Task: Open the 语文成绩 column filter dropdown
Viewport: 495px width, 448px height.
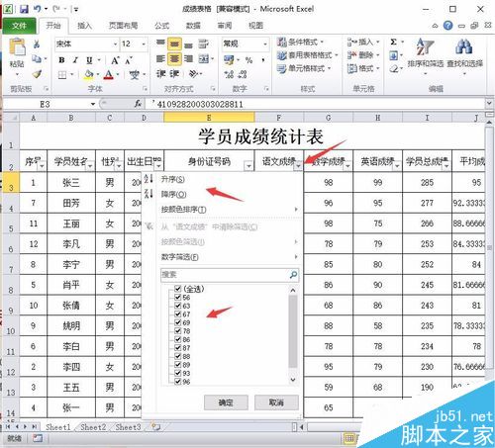Action: pos(298,166)
